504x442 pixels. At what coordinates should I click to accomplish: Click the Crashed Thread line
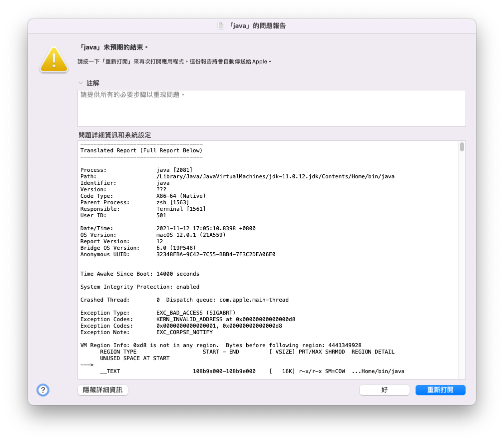tap(184, 300)
